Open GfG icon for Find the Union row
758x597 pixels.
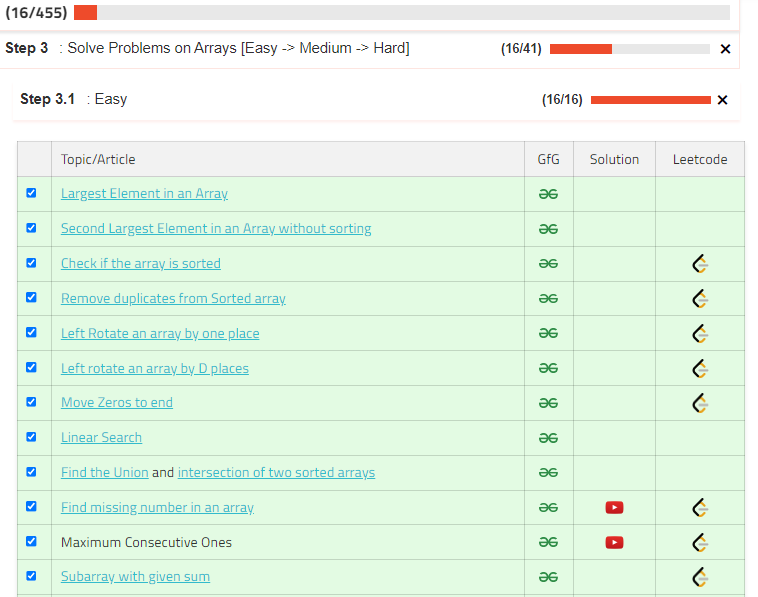coord(548,472)
